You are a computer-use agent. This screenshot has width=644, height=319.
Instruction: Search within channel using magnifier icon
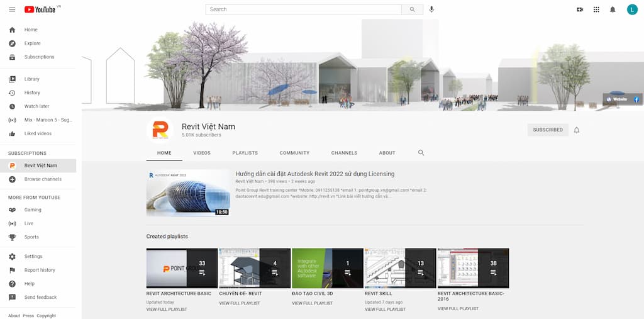click(x=421, y=153)
